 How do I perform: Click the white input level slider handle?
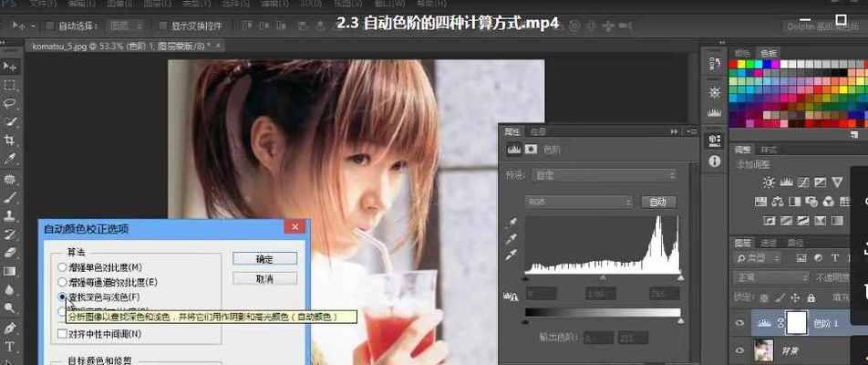pyautogui.click(x=680, y=278)
